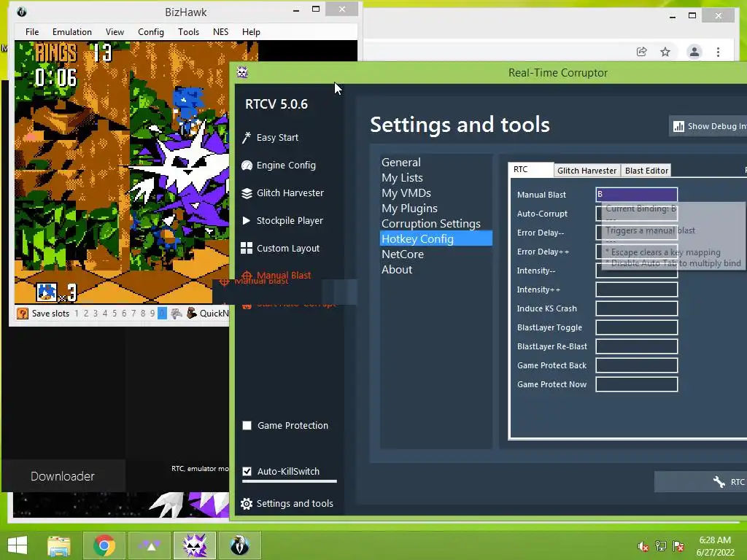This screenshot has width=747, height=560.
Task: Open Easy Start in RTCV sidebar
Action: point(270,138)
